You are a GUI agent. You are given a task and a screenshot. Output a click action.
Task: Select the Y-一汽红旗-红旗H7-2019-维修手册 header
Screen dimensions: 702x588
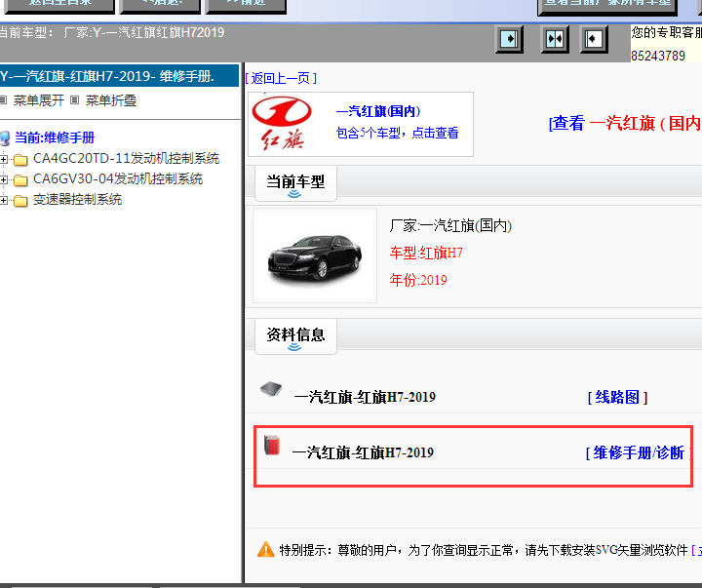pyautogui.click(x=119, y=76)
